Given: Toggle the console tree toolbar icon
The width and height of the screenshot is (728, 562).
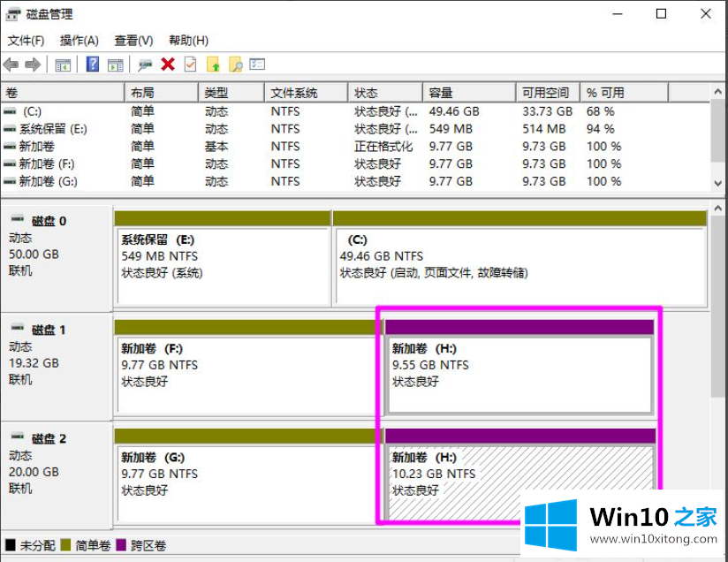Looking at the screenshot, I should 63,65.
